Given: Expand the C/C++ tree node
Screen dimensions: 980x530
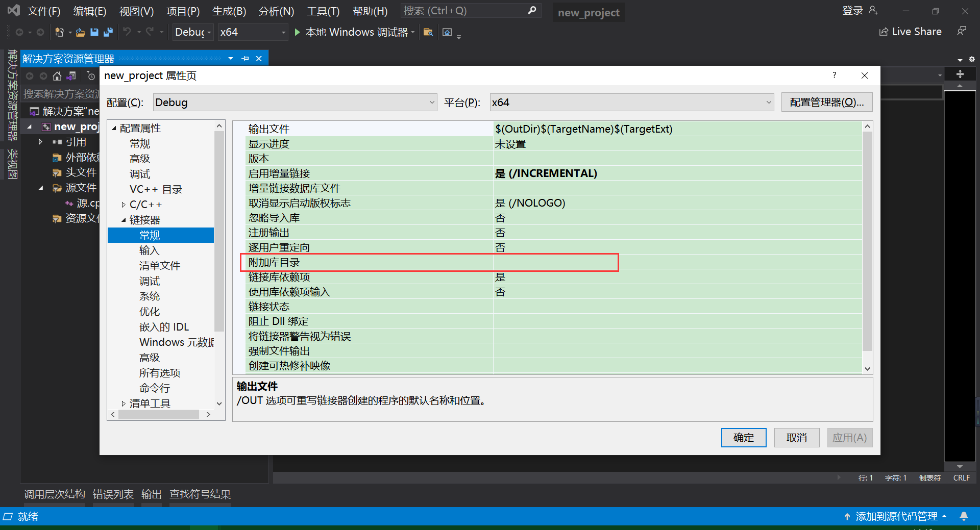Looking at the screenshot, I should (124, 205).
